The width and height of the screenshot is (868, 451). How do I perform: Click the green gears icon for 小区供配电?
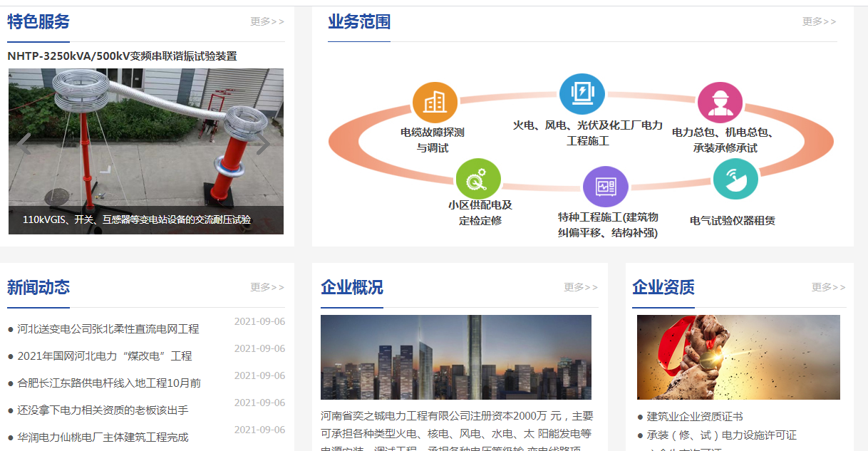[477, 179]
